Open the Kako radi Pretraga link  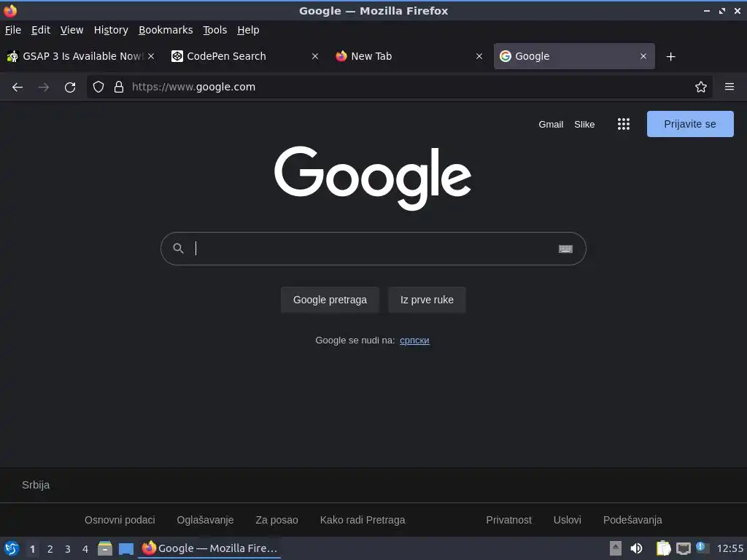click(x=363, y=520)
